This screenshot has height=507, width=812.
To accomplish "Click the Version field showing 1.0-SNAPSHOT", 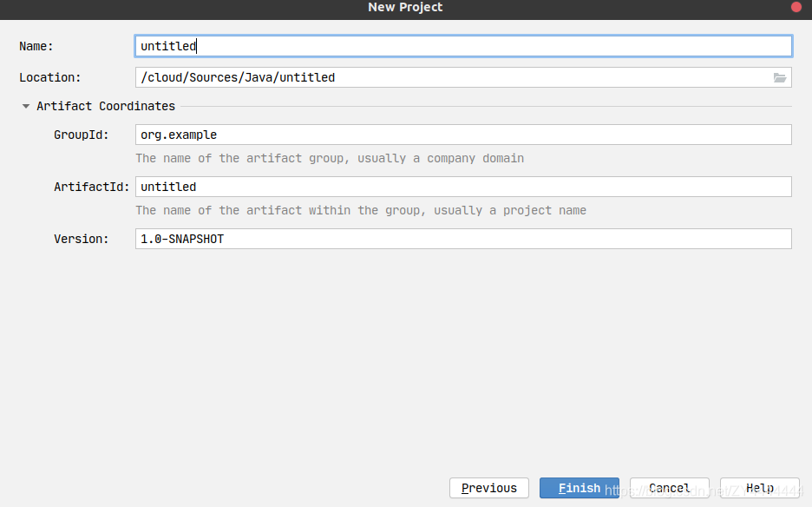I will coord(463,239).
